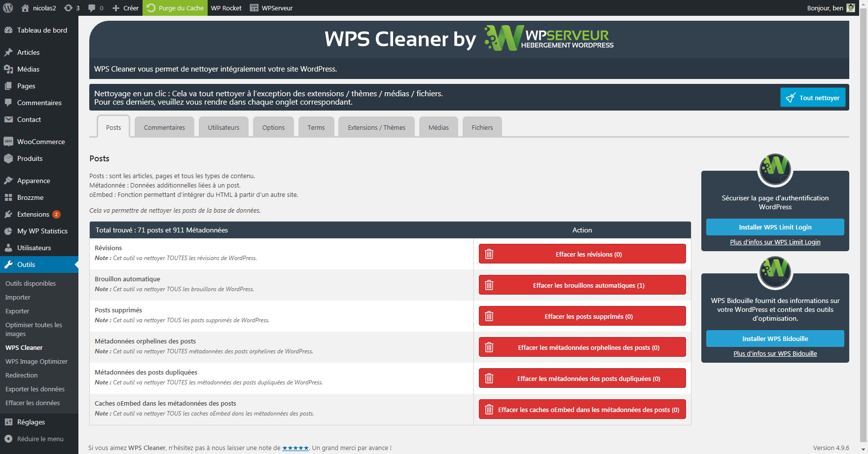This screenshot has width=868, height=454.
Task: Click the Outils wrench icon
Action: (8, 265)
